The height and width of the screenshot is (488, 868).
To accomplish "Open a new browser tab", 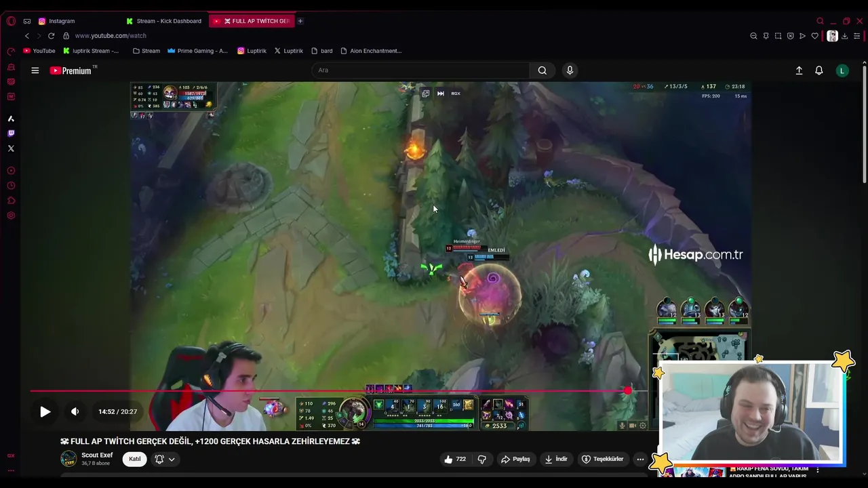I will point(300,21).
